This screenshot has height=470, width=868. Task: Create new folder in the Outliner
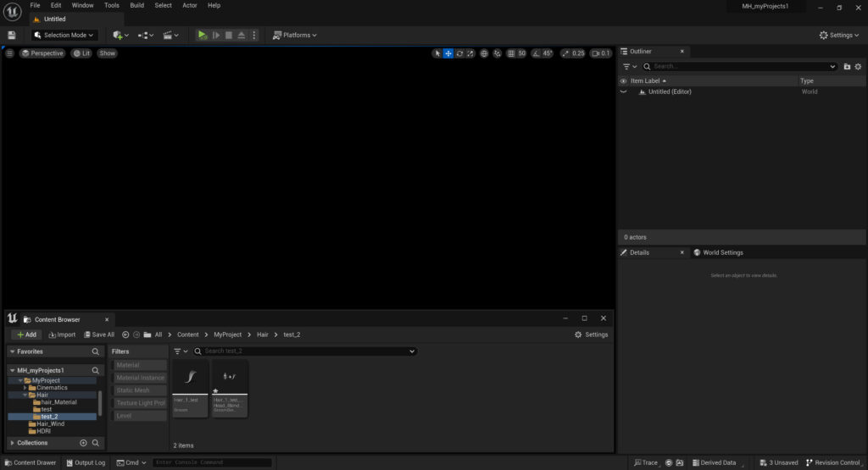tap(847, 66)
